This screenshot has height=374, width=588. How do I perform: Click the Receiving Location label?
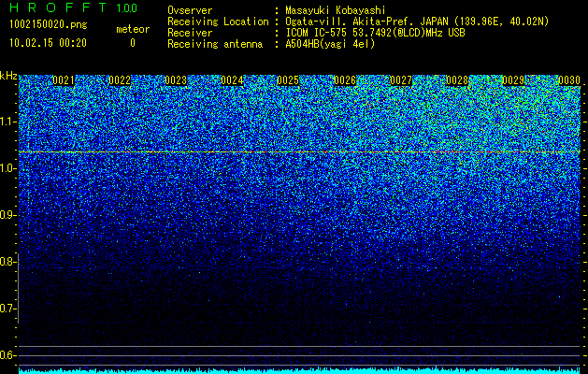coord(218,22)
